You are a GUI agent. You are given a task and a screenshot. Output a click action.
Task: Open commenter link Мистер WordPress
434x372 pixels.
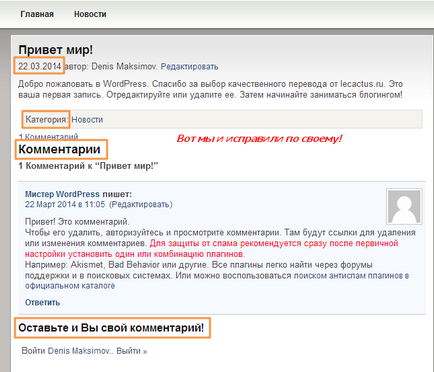pos(62,194)
